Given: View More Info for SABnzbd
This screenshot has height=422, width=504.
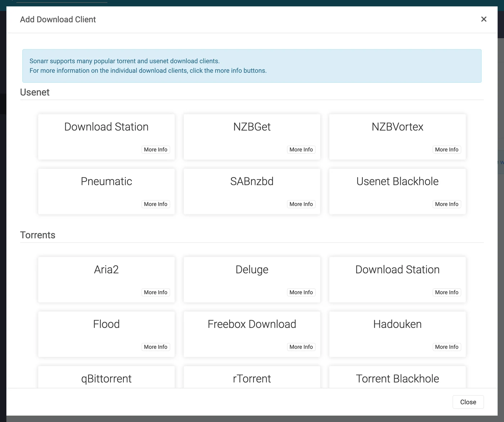Looking at the screenshot, I should tap(301, 204).
